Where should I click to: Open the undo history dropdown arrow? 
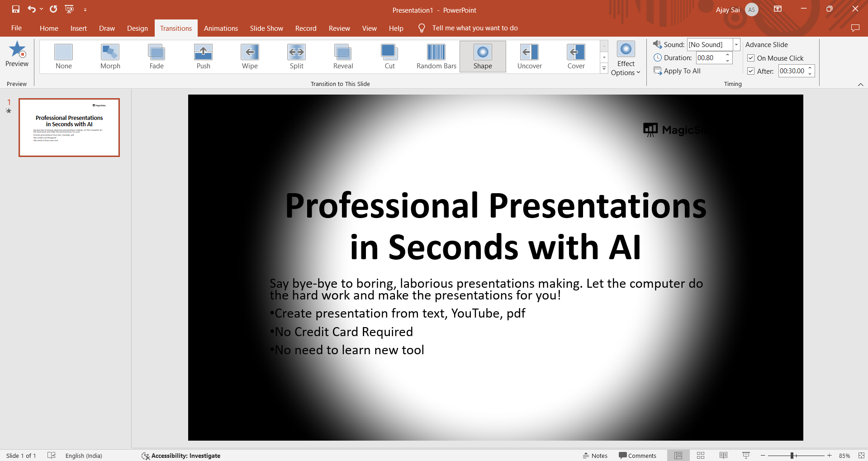tap(41, 9)
